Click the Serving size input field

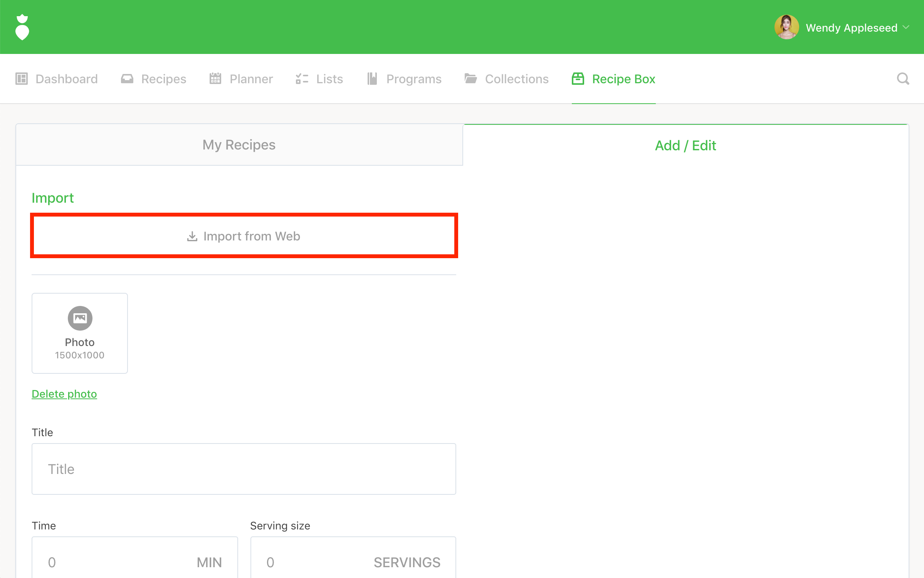coord(316,562)
